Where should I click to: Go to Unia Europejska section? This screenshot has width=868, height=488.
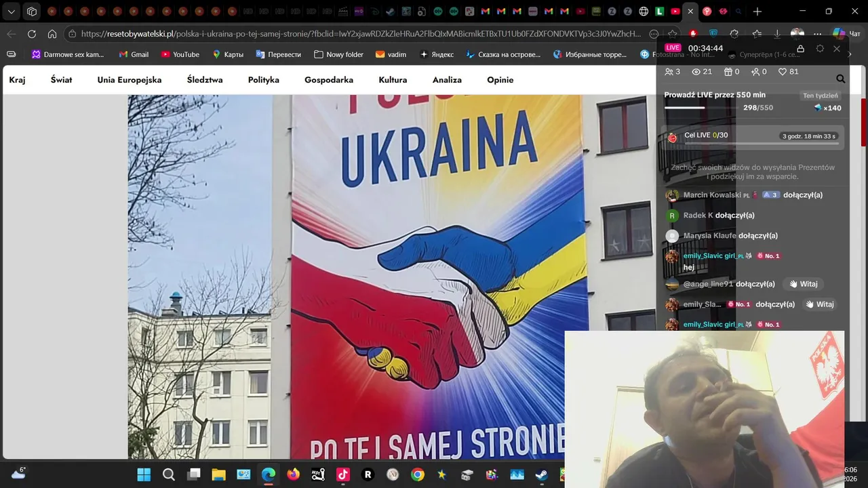pos(130,80)
